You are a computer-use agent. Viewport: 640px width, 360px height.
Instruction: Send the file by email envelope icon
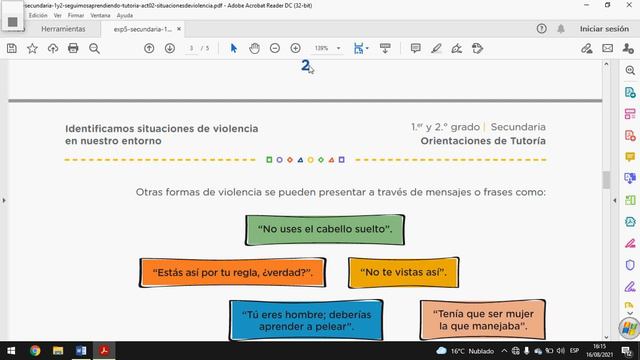click(607, 49)
